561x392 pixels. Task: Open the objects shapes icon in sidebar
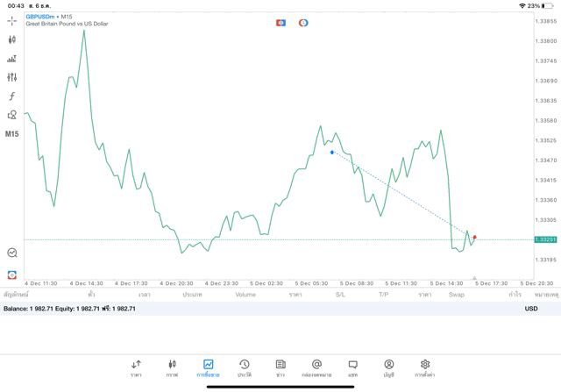tap(12, 115)
